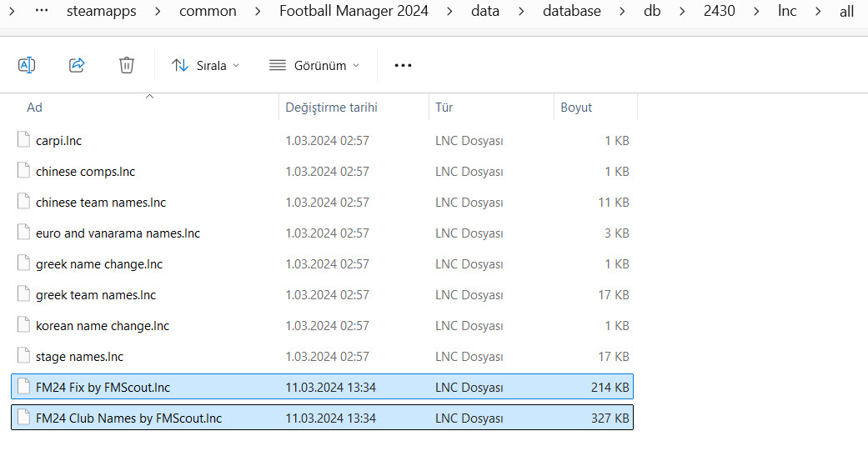Click the Delete trash can icon
The height and width of the screenshot is (451, 868).
pyautogui.click(x=127, y=65)
